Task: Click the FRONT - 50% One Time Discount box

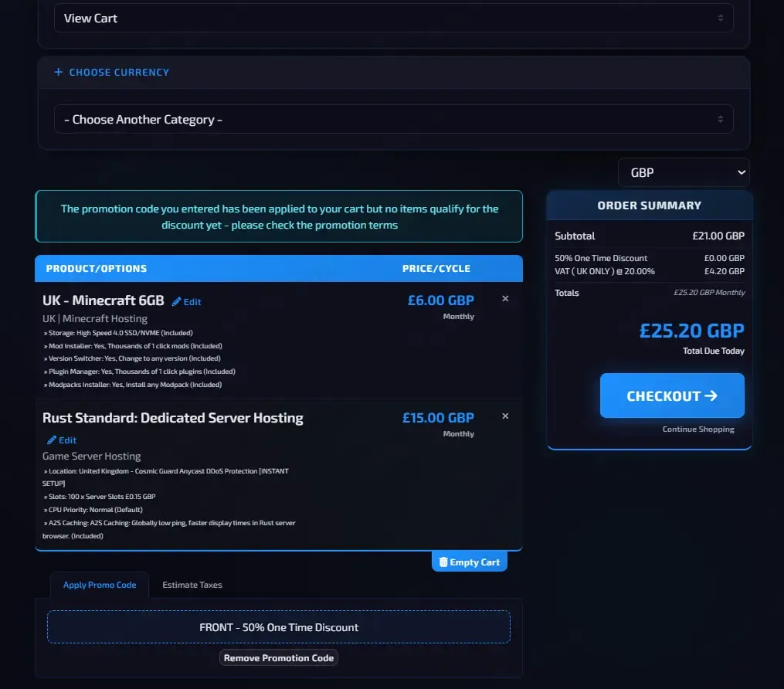Action: click(279, 627)
